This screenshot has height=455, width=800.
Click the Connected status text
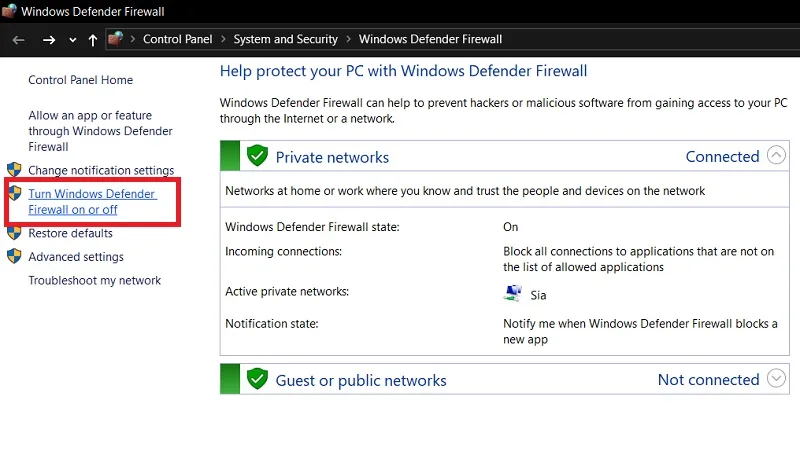pyautogui.click(x=722, y=157)
